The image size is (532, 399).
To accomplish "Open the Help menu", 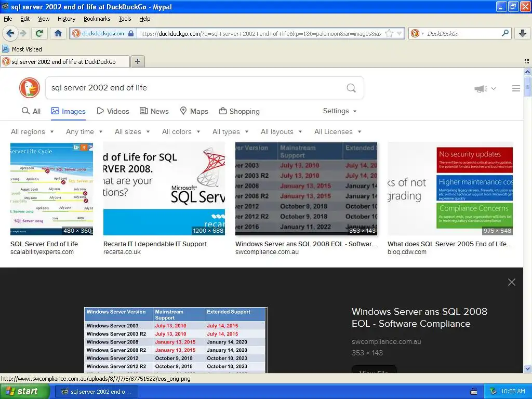I will [x=145, y=19].
